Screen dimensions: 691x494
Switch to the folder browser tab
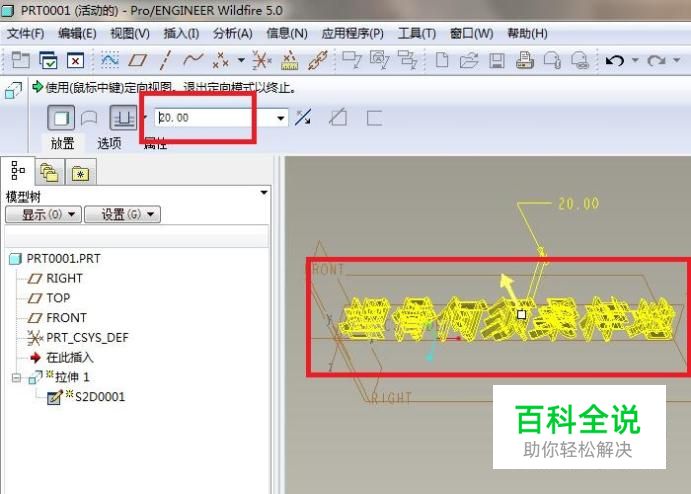click(49, 172)
